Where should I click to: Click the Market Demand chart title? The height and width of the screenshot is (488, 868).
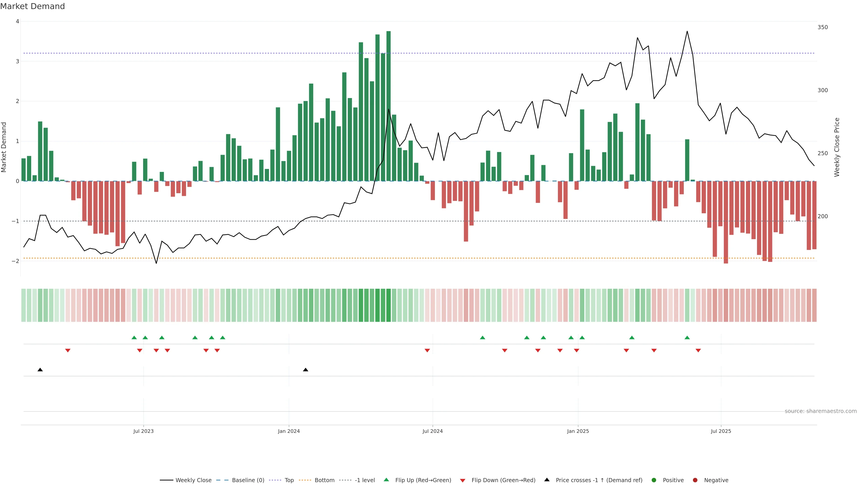click(x=32, y=6)
